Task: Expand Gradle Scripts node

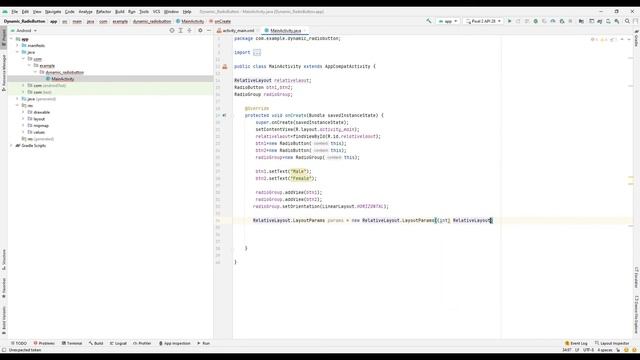Action: click(11, 145)
